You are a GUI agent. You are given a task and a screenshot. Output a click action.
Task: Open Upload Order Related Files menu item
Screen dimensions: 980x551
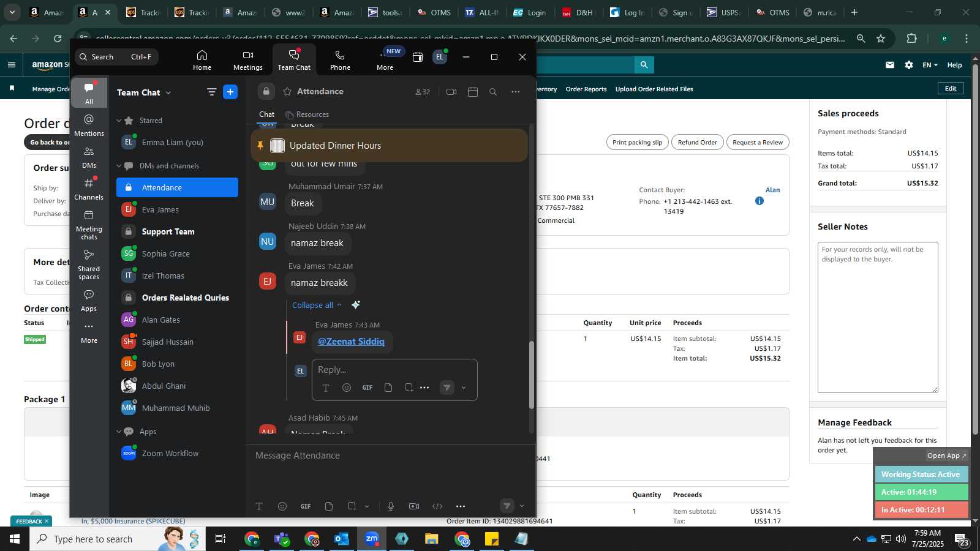tap(654, 89)
